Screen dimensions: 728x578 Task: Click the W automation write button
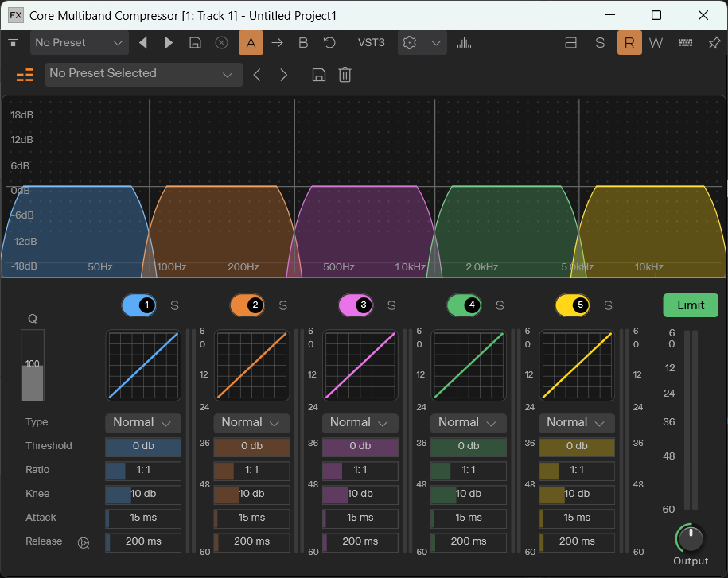pyautogui.click(x=656, y=43)
